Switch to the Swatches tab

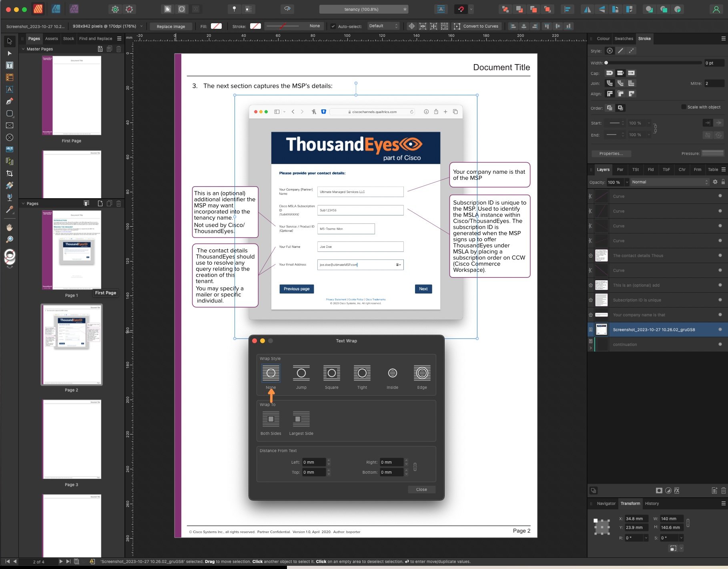[x=624, y=38]
